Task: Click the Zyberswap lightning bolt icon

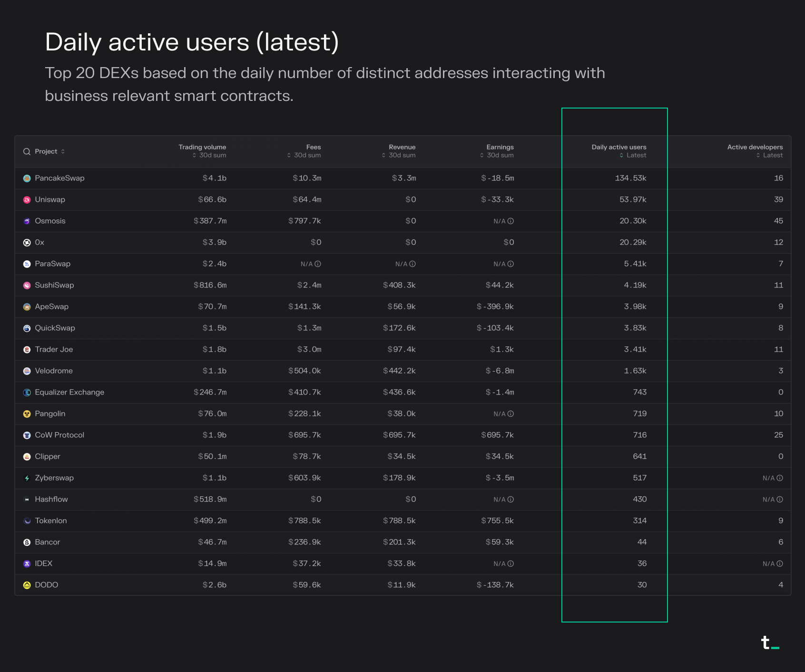Action: (x=27, y=478)
